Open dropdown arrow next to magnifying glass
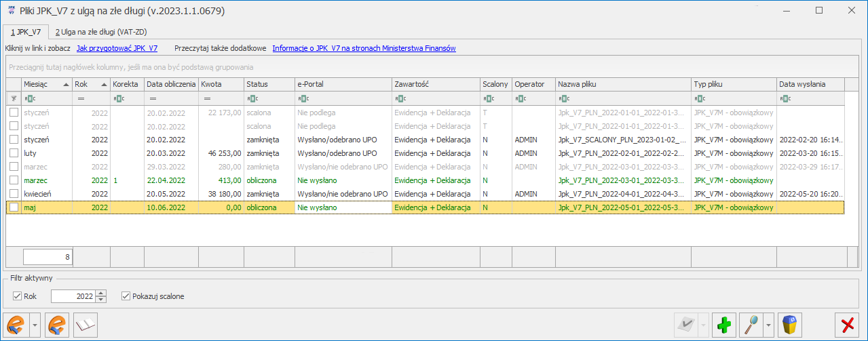The image size is (868, 341). click(769, 325)
